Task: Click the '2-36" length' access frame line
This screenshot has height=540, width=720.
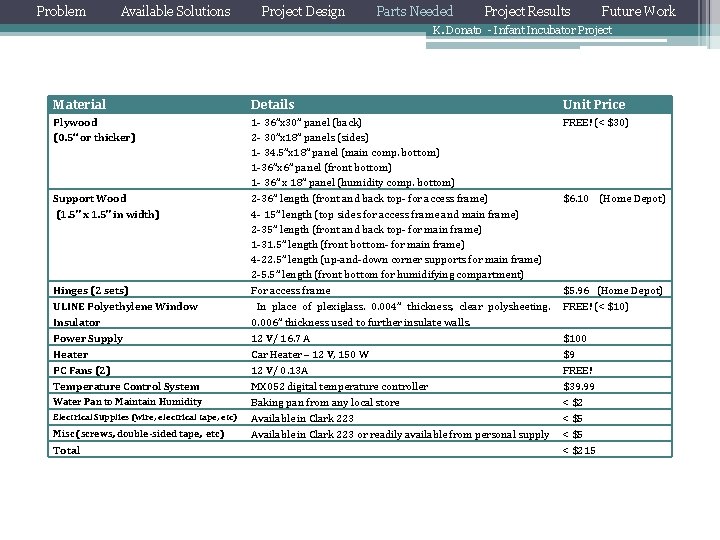Action: 369,199
